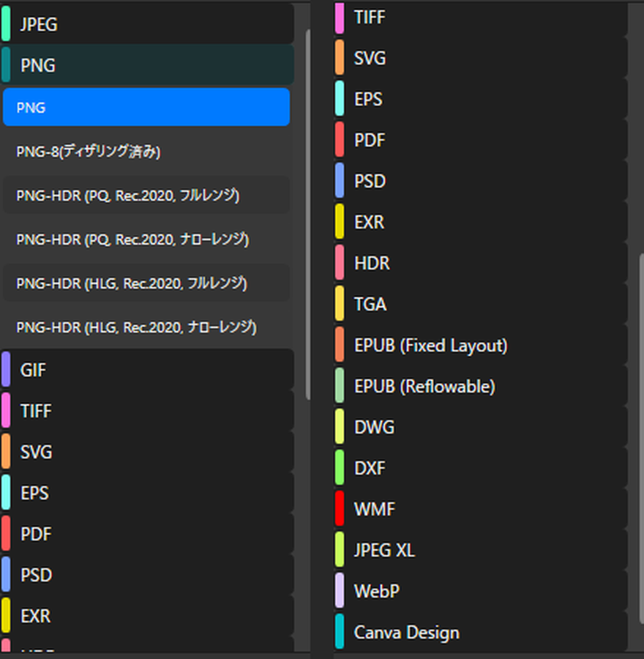Collapse the expanded PNG format group header

point(147,65)
